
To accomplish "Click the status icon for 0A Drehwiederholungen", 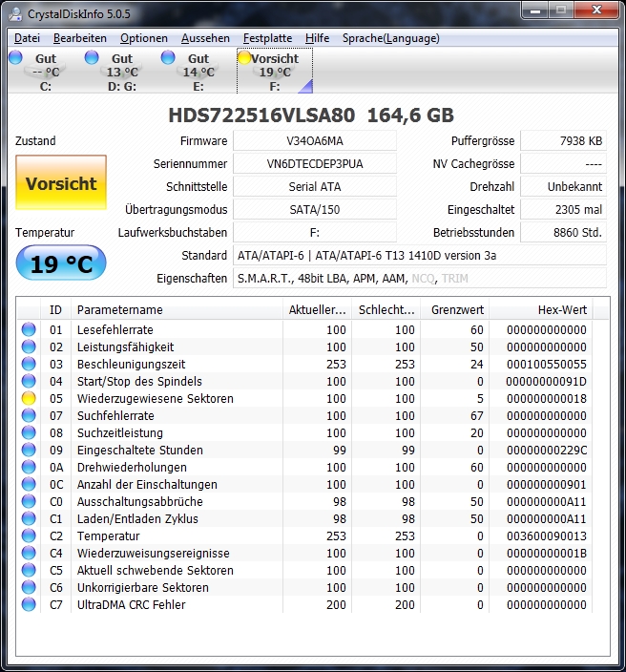I will [29, 467].
